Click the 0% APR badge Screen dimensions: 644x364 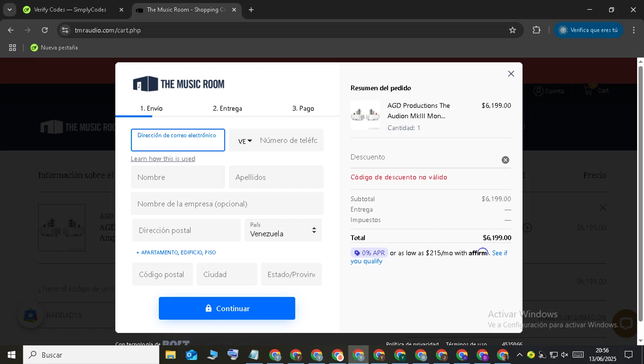click(x=369, y=253)
